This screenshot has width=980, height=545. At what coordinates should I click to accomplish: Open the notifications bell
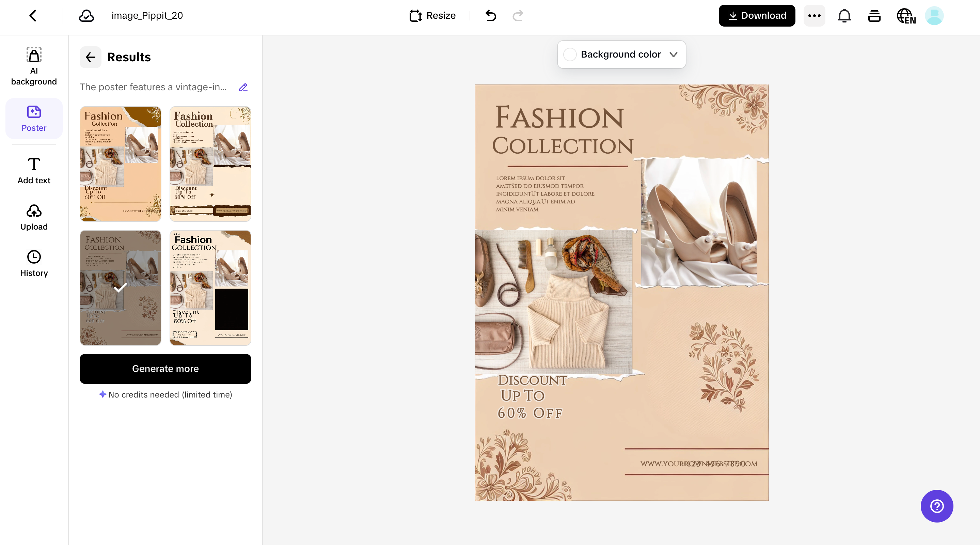(x=844, y=16)
